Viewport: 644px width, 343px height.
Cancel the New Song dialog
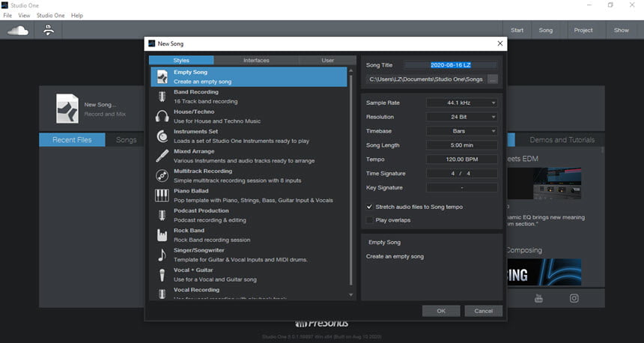coord(484,311)
